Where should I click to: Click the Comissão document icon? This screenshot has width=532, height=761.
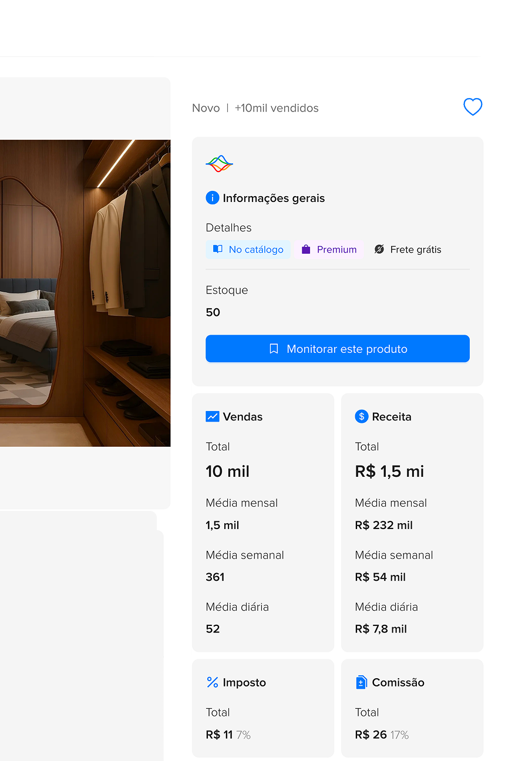pyautogui.click(x=361, y=682)
